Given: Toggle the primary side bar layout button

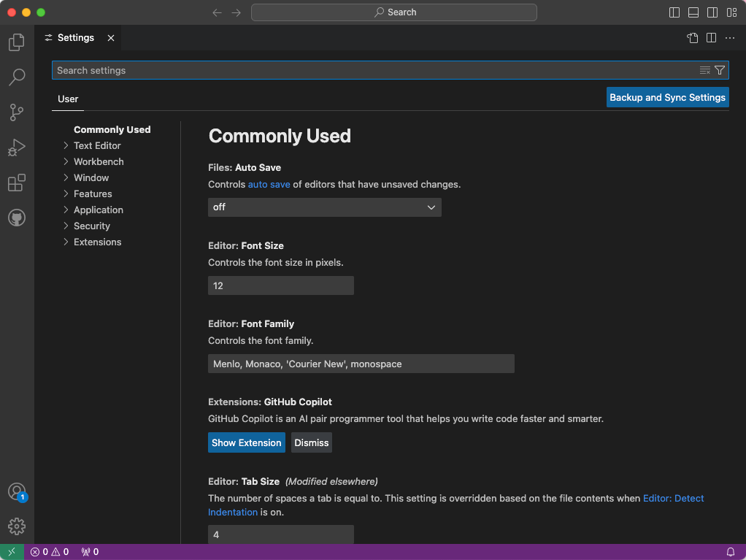Looking at the screenshot, I should point(674,12).
